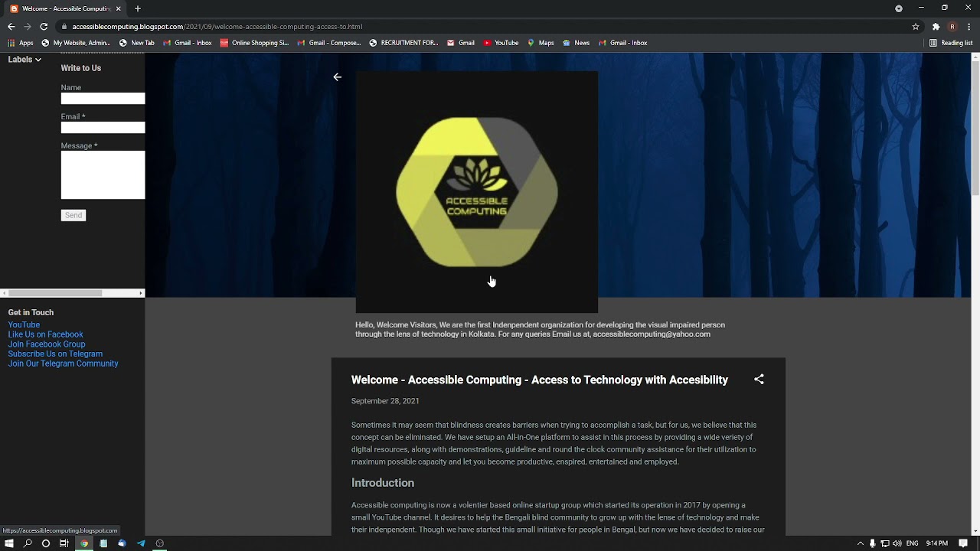The height and width of the screenshot is (551, 980).
Task: Click the ENG language indicator
Action: (x=912, y=543)
